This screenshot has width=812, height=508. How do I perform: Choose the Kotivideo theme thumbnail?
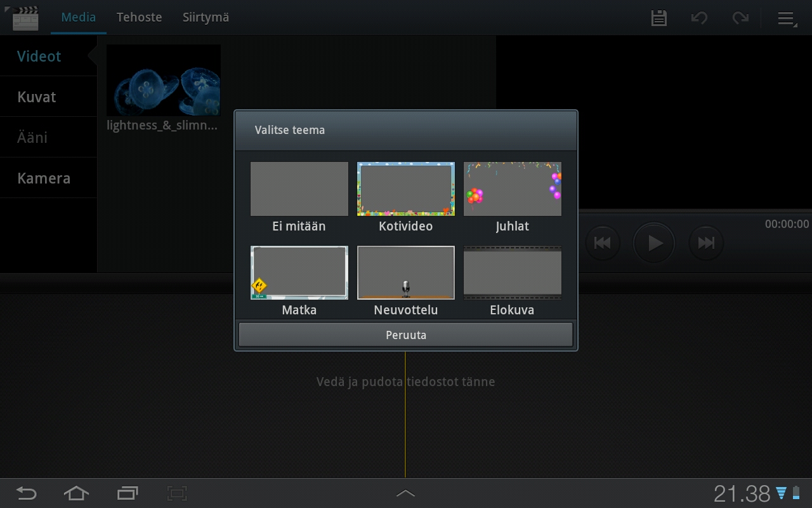tap(406, 189)
